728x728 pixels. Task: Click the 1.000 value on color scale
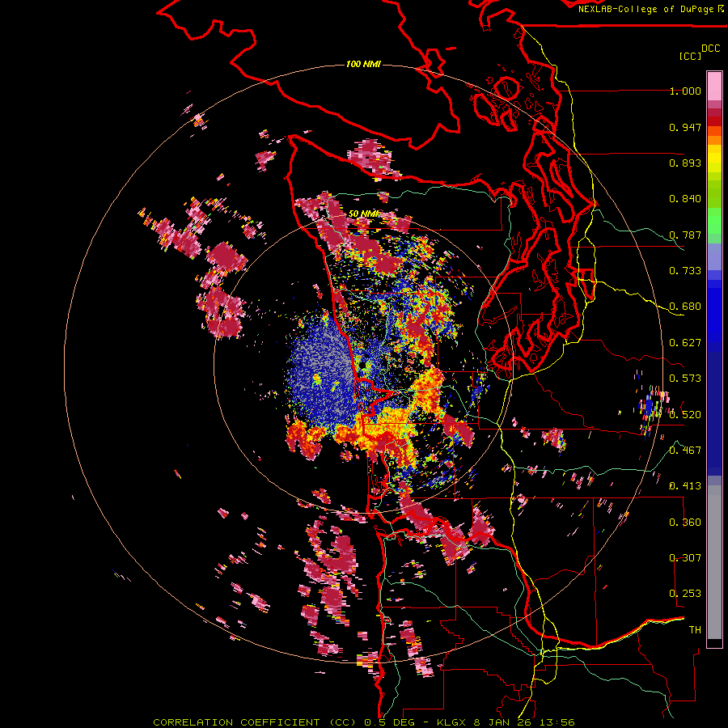tap(685, 91)
